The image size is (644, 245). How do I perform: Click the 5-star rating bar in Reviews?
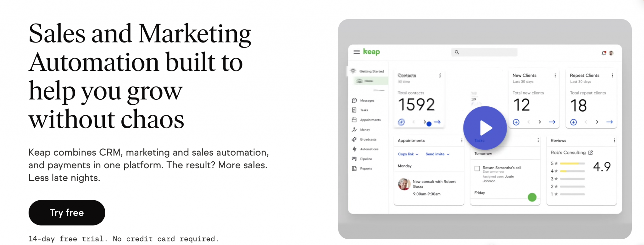tap(572, 164)
